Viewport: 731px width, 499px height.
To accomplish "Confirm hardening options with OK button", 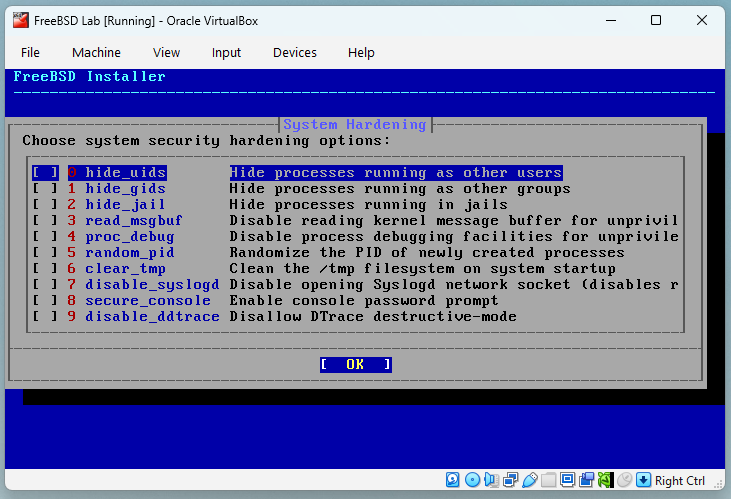I will [356, 365].
